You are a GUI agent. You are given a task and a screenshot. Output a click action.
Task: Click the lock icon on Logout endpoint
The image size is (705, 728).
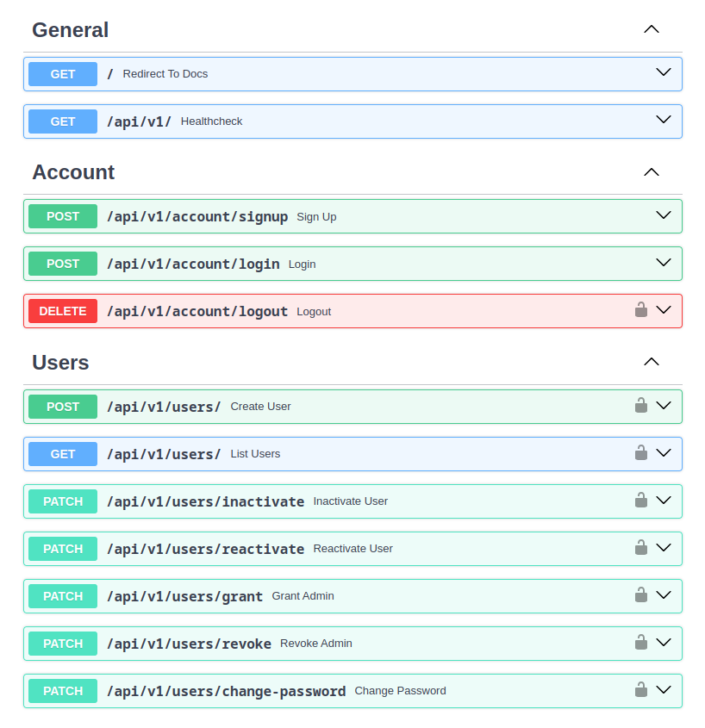click(640, 310)
